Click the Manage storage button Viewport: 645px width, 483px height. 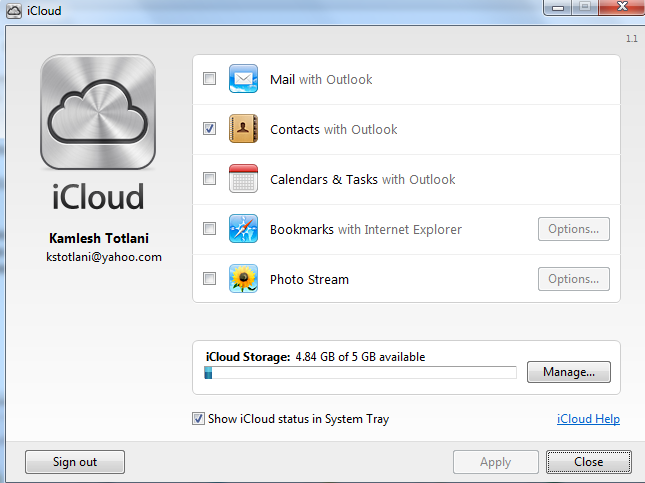click(569, 372)
